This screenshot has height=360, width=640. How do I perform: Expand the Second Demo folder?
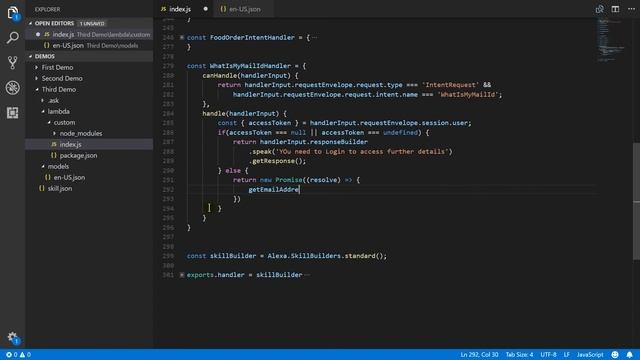(x=37, y=78)
